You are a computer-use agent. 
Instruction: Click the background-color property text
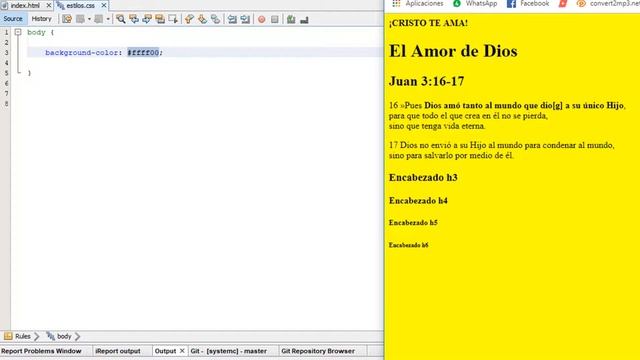click(82, 53)
